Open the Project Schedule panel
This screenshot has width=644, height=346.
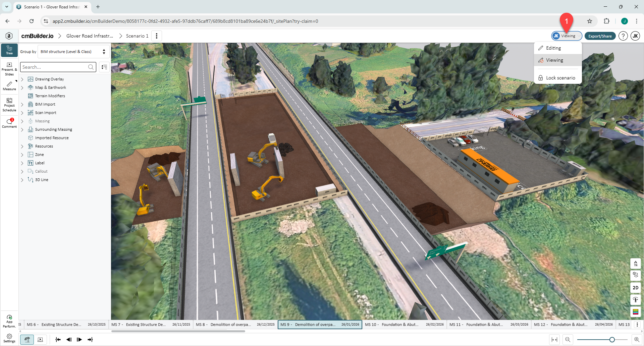9,105
